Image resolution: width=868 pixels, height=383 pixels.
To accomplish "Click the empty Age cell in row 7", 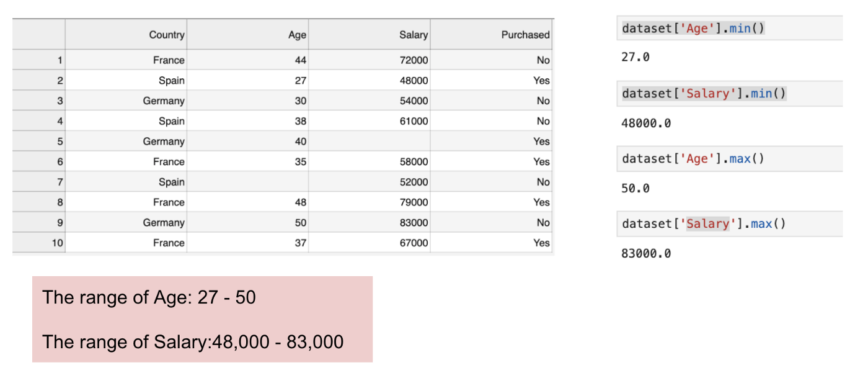I will [247, 182].
